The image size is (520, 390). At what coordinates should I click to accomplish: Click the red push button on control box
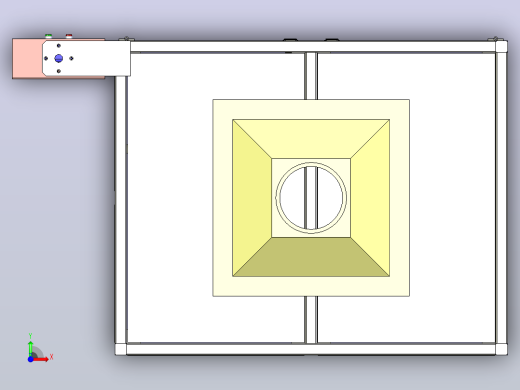click(x=69, y=36)
